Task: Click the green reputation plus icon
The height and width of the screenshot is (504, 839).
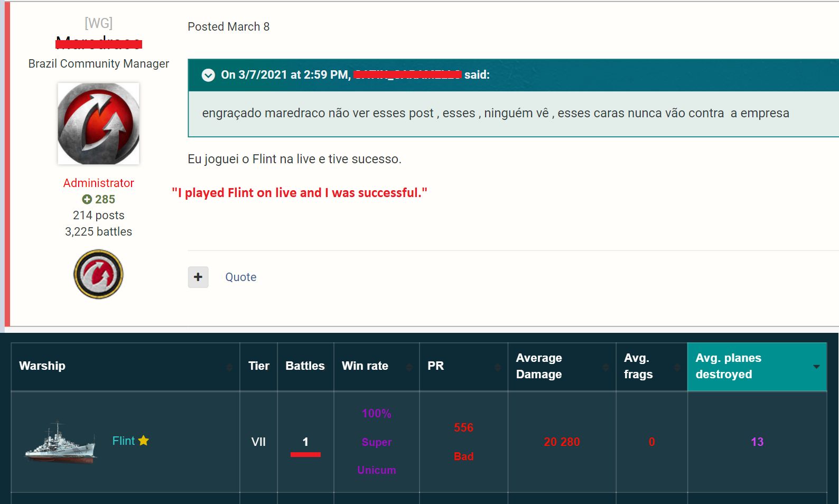Action: pyautogui.click(x=87, y=199)
